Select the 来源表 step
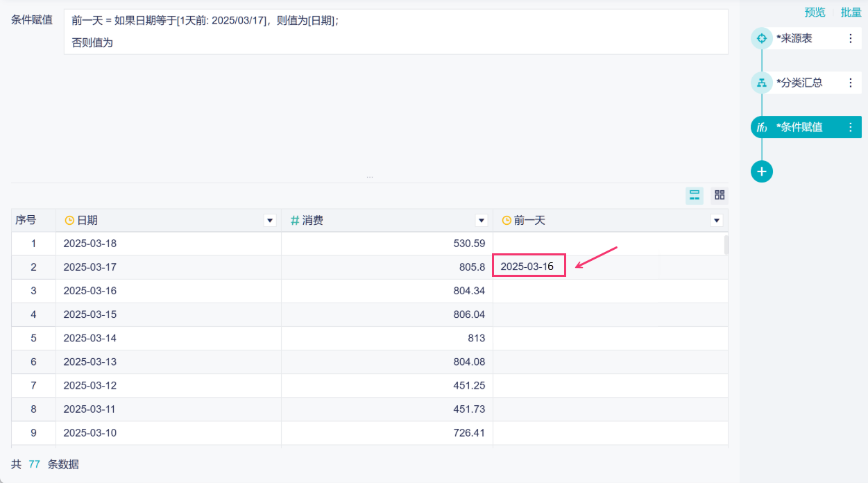 806,38
